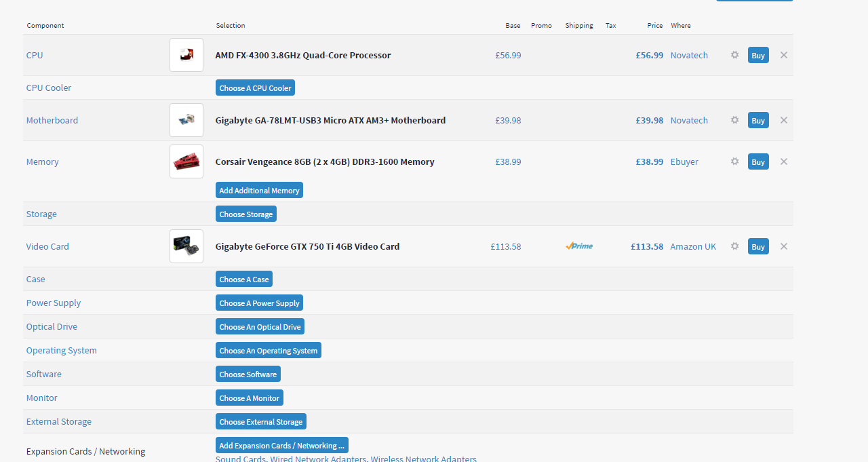868x462 pixels.
Task: Open the Corsair Vengeance memory thumbnail
Action: click(x=186, y=161)
